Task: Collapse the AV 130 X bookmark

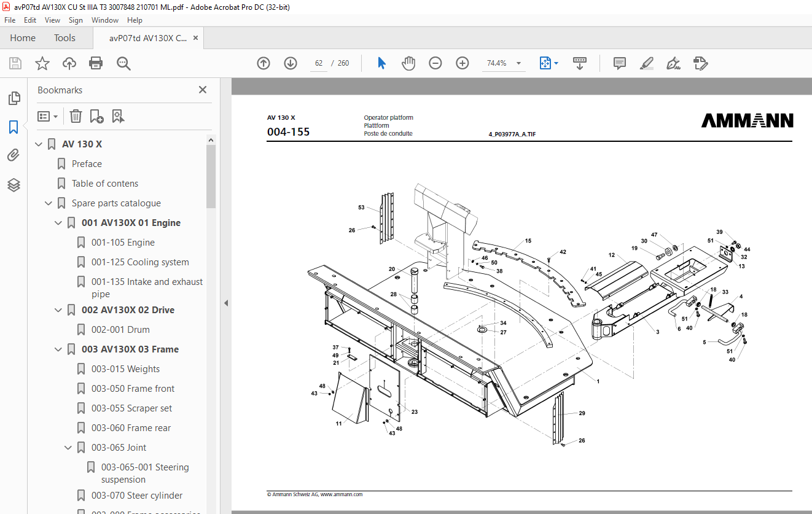Action: pos(39,144)
